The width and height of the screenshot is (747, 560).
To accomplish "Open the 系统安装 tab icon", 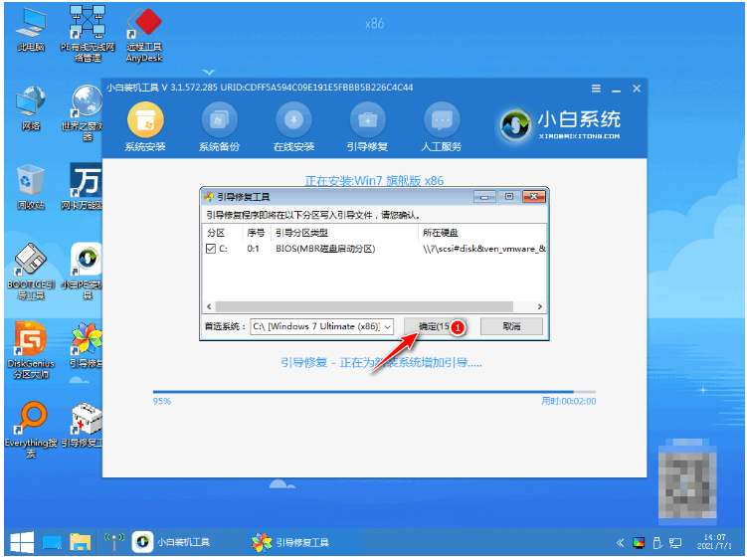I will click(x=145, y=121).
